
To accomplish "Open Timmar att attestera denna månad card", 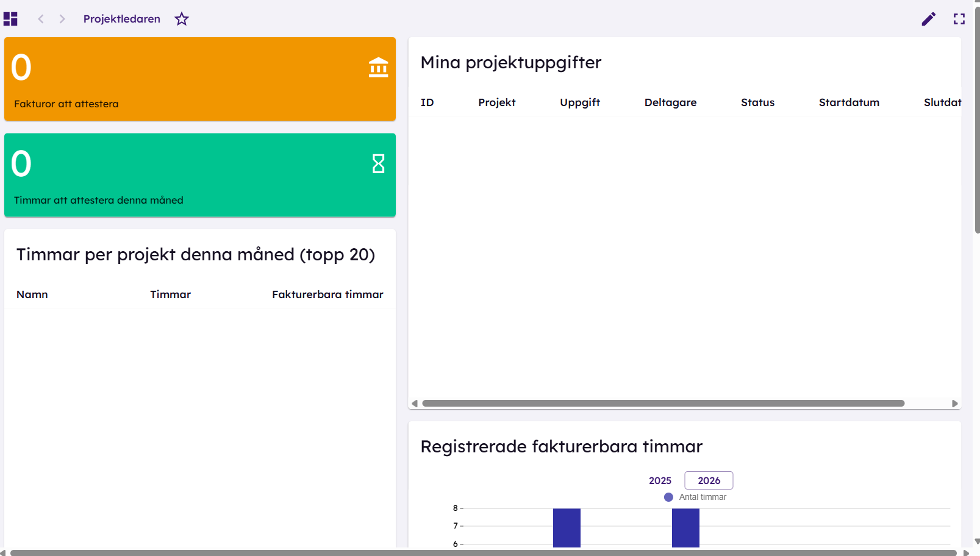I will click(200, 175).
